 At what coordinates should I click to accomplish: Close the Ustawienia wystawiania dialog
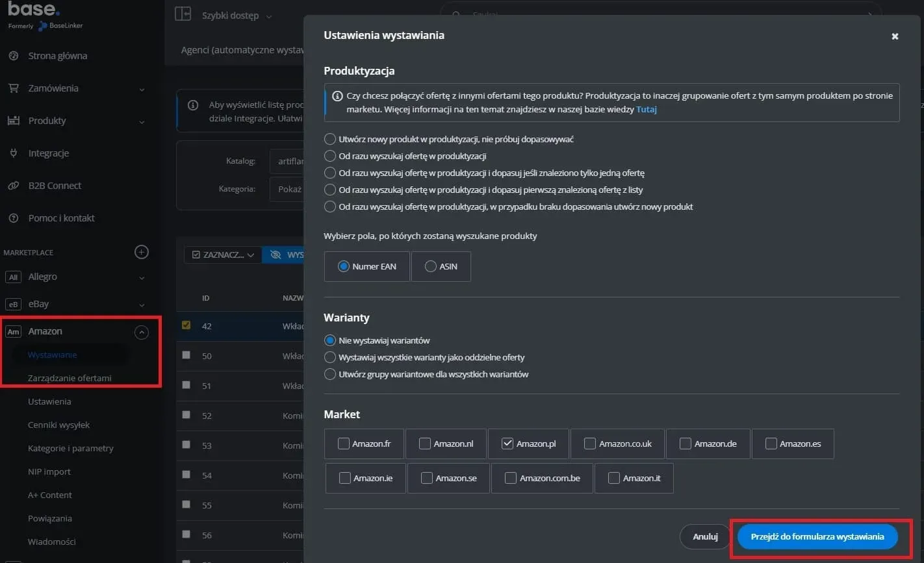(895, 36)
